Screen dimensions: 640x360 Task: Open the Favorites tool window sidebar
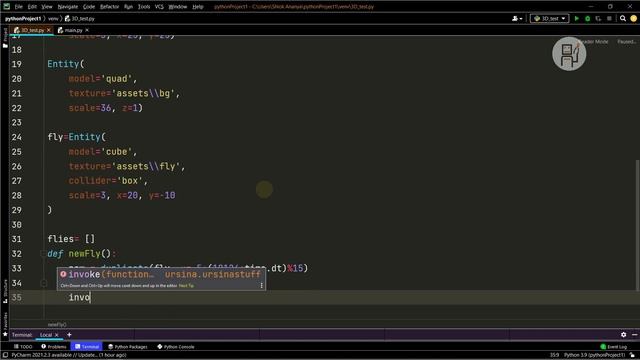5,324
